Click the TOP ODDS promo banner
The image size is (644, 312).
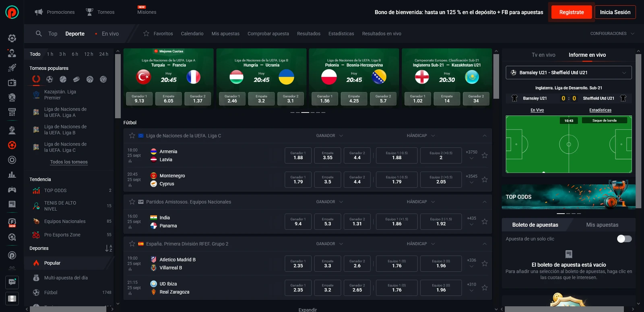coord(569,197)
